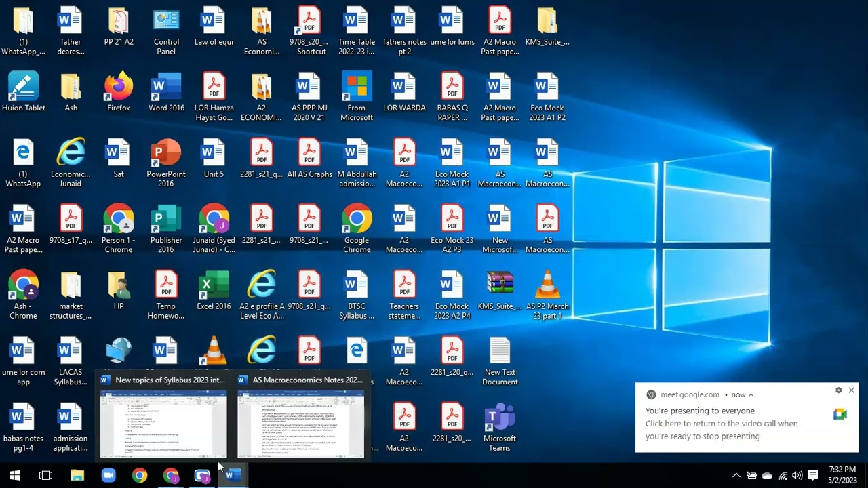
Task: Click the volume icon in system tray
Action: (797, 475)
